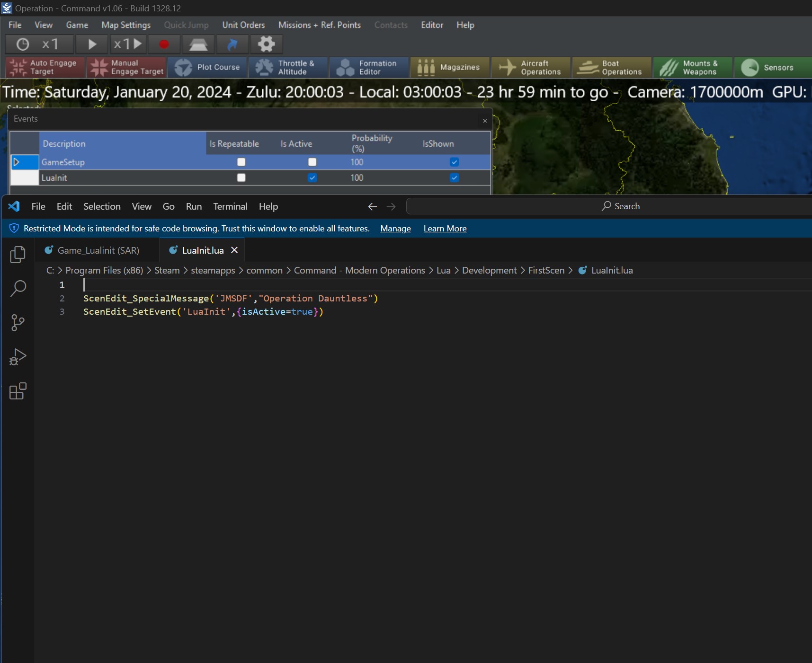Click the red record button
812x663 pixels.
164,44
